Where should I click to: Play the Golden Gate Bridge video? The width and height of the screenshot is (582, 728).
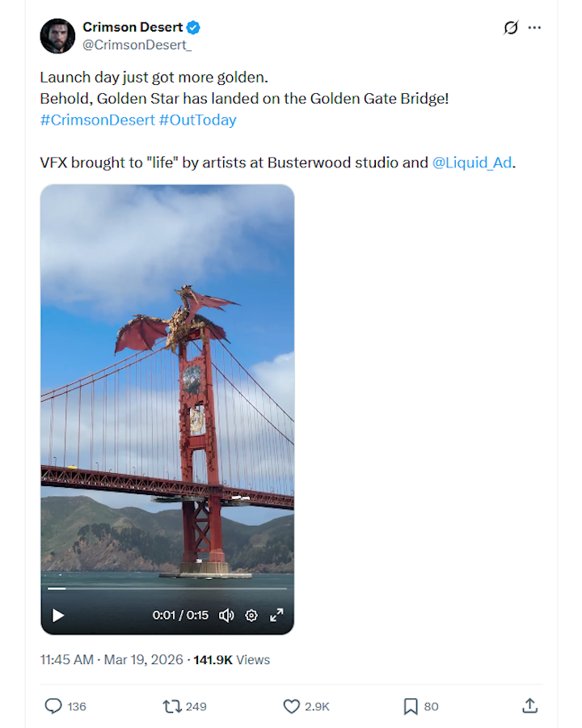click(x=58, y=616)
